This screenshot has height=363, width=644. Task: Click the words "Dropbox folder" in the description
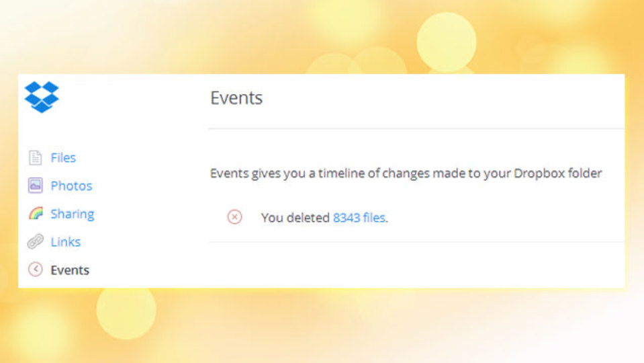tap(558, 173)
